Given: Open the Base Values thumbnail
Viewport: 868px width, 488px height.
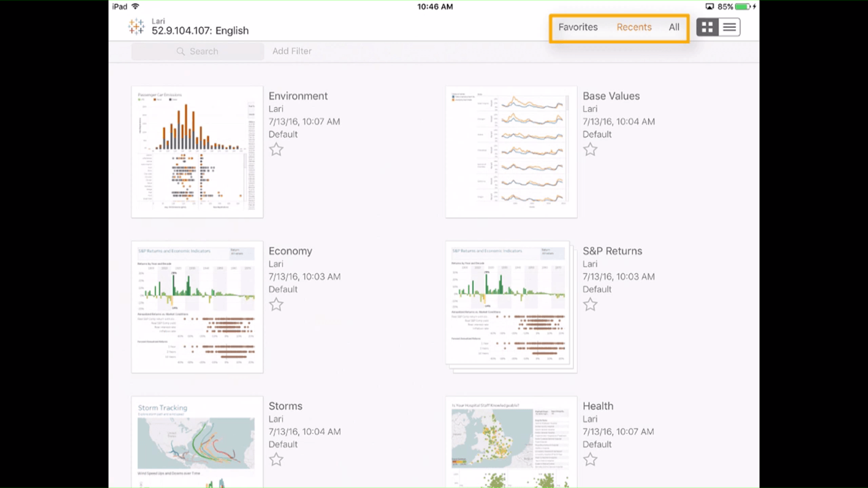Looking at the screenshot, I should [x=511, y=152].
